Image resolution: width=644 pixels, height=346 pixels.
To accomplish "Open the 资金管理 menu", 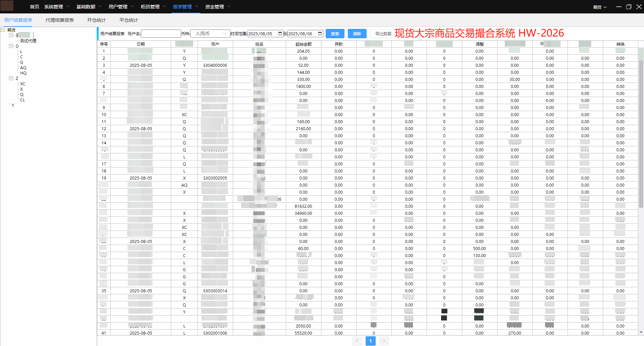I will click(x=218, y=7).
